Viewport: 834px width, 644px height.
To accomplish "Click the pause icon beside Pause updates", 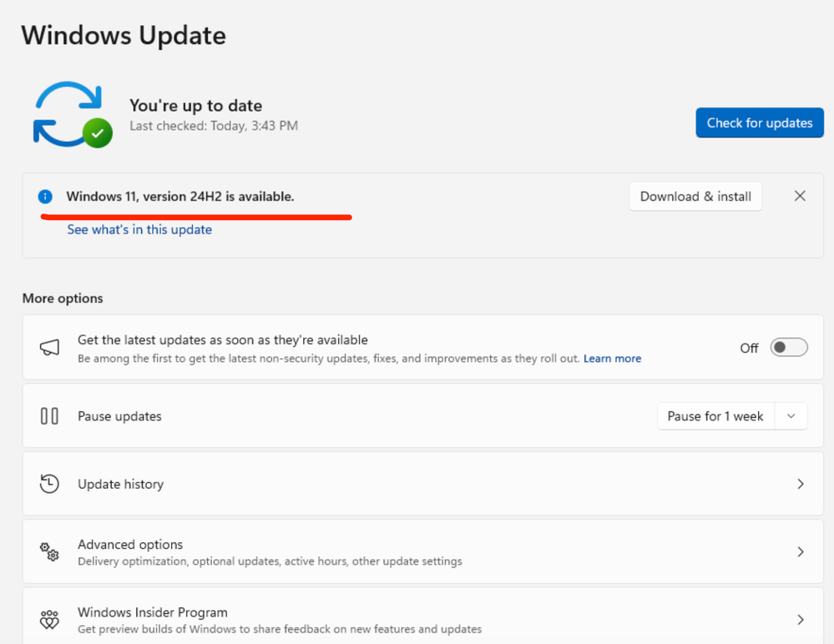I will (x=49, y=416).
